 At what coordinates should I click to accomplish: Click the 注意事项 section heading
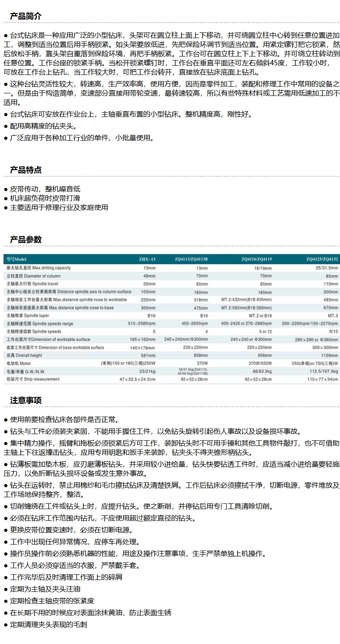pyautogui.click(x=26, y=400)
